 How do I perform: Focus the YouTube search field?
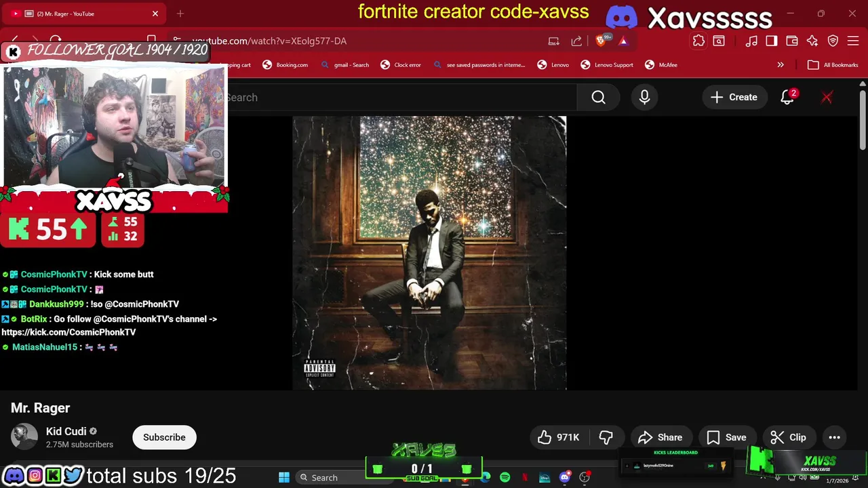click(x=400, y=98)
